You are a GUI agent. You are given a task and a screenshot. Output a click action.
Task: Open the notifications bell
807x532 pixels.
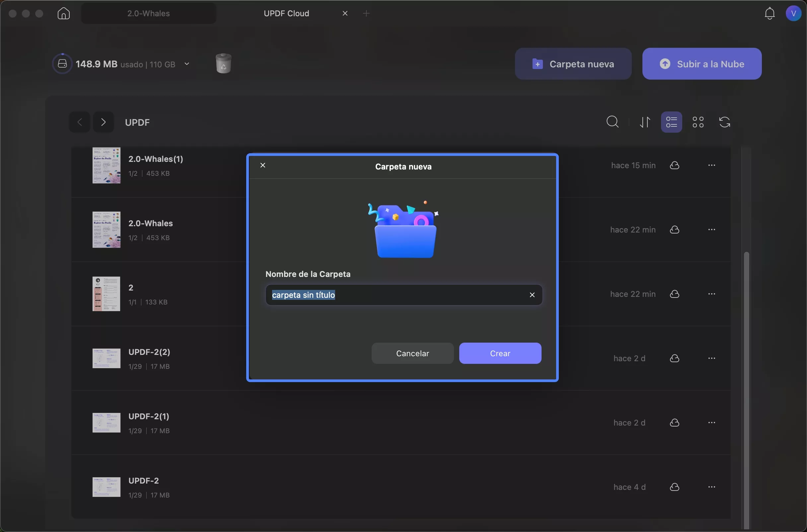[x=770, y=14]
